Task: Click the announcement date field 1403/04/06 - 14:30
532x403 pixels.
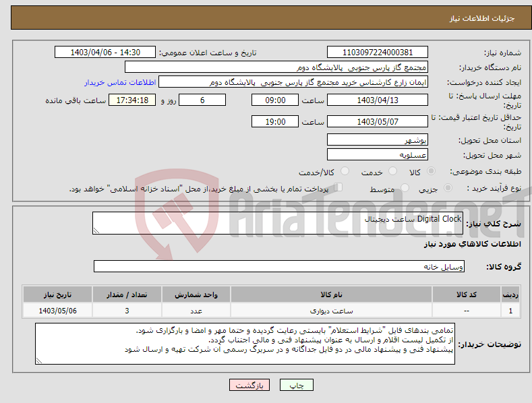Action: (105, 53)
